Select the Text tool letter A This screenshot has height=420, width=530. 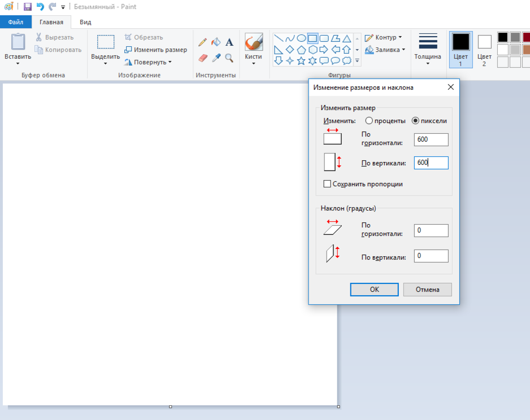click(x=229, y=42)
